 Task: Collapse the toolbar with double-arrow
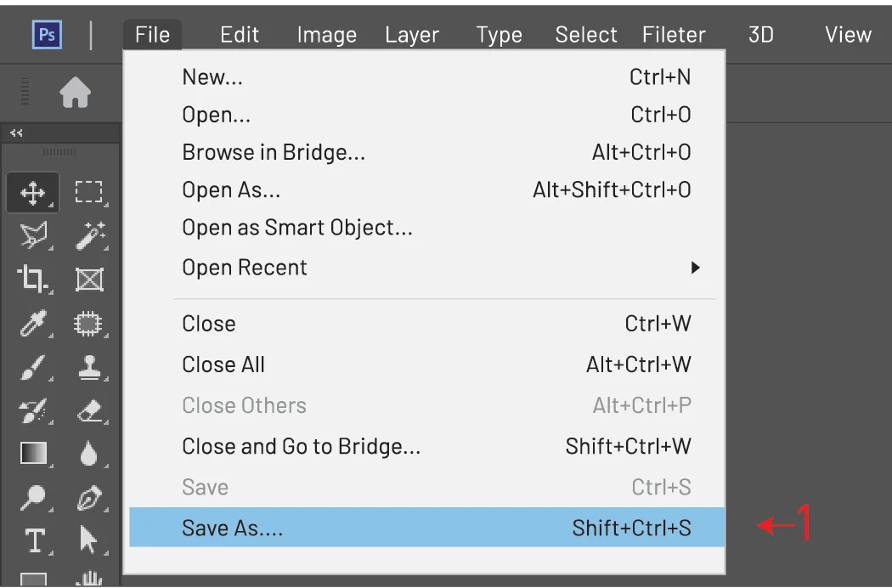(x=16, y=133)
